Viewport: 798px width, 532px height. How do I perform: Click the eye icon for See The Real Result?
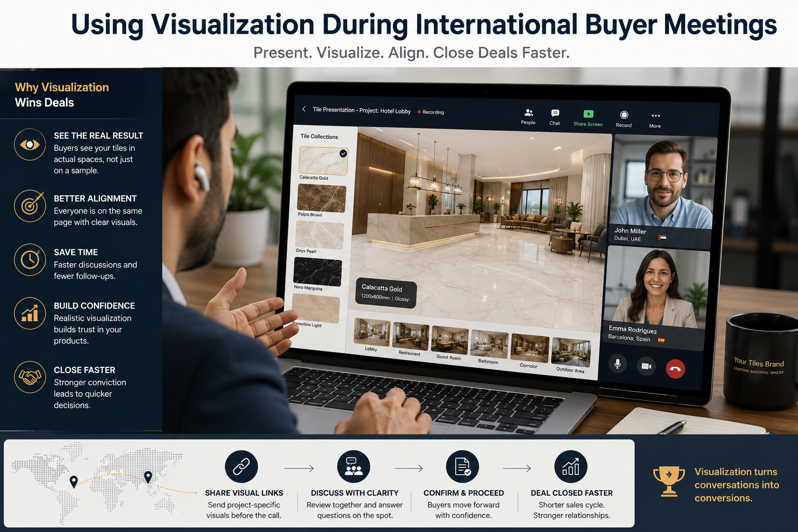[x=30, y=144]
